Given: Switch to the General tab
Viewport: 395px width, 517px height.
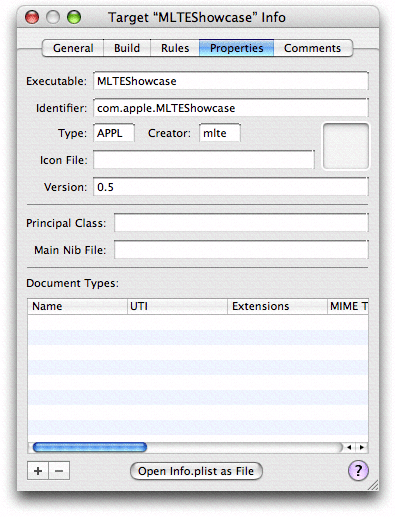Looking at the screenshot, I should click(x=73, y=48).
